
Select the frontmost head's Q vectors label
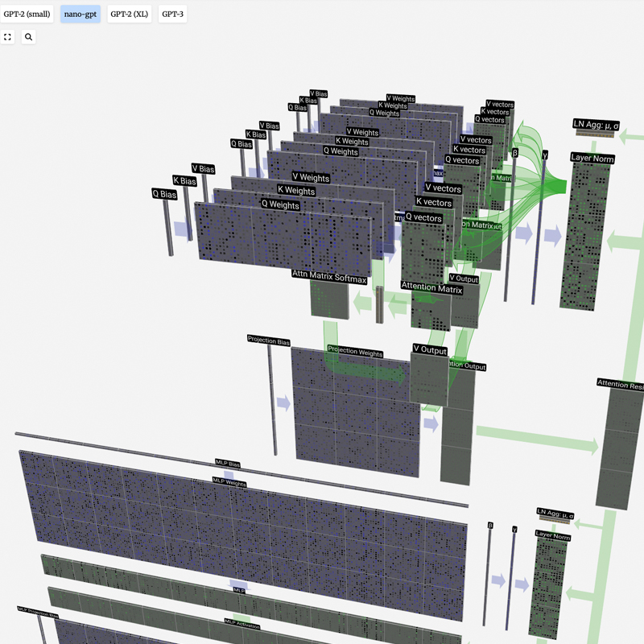(423, 217)
